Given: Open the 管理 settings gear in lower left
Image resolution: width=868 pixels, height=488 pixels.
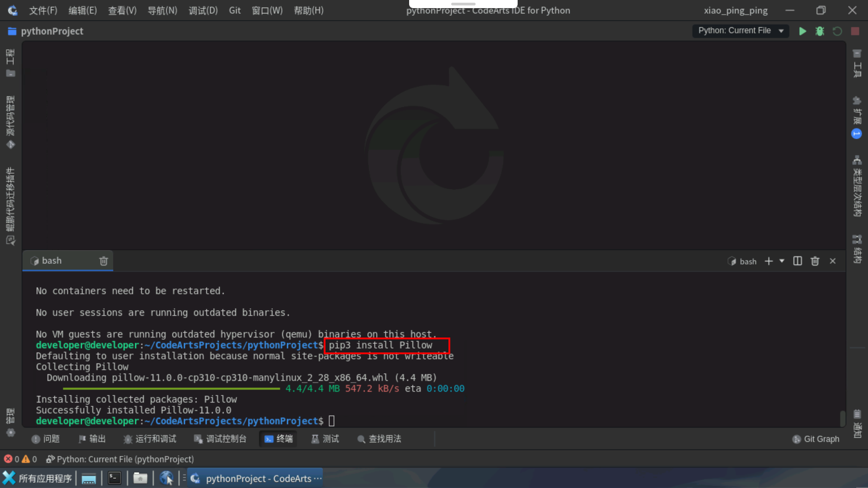Looking at the screenshot, I should point(10,432).
